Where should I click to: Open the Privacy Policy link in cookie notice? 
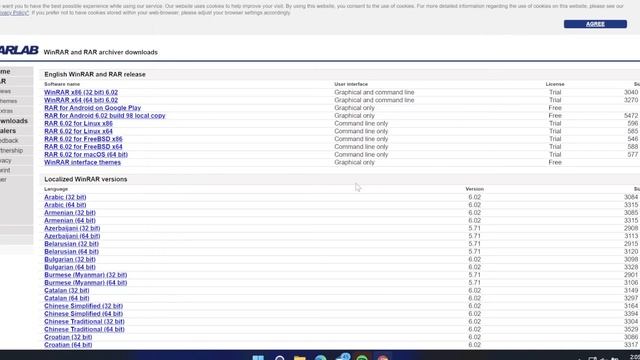pyautogui.click(x=14, y=13)
